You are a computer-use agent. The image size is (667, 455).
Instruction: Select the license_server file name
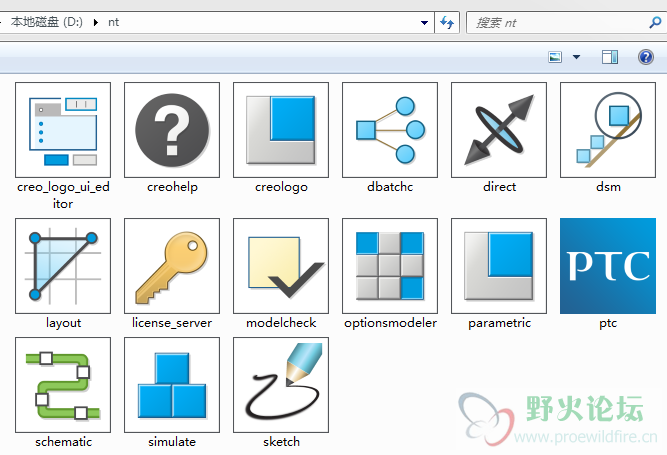point(172,323)
